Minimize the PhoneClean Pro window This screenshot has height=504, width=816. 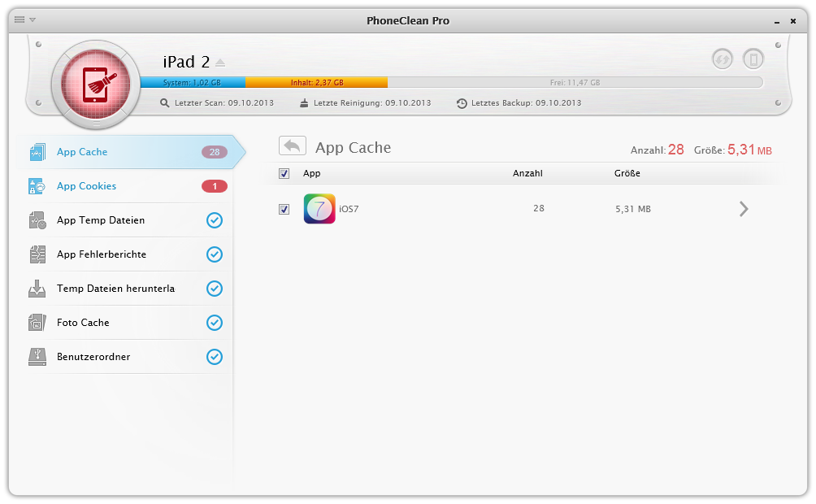(x=777, y=21)
